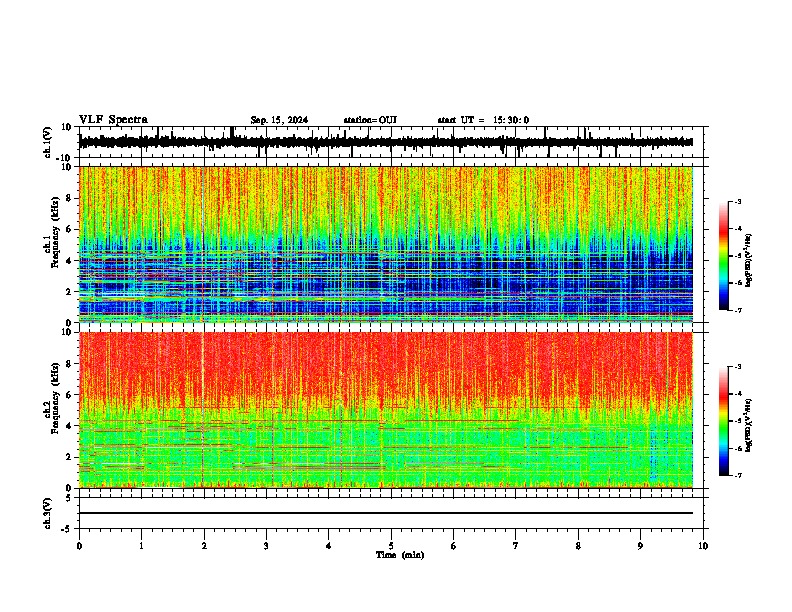Click the ch.1 colorbar unit label text
The image size is (792, 612).
pyautogui.click(x=748, y=261)
